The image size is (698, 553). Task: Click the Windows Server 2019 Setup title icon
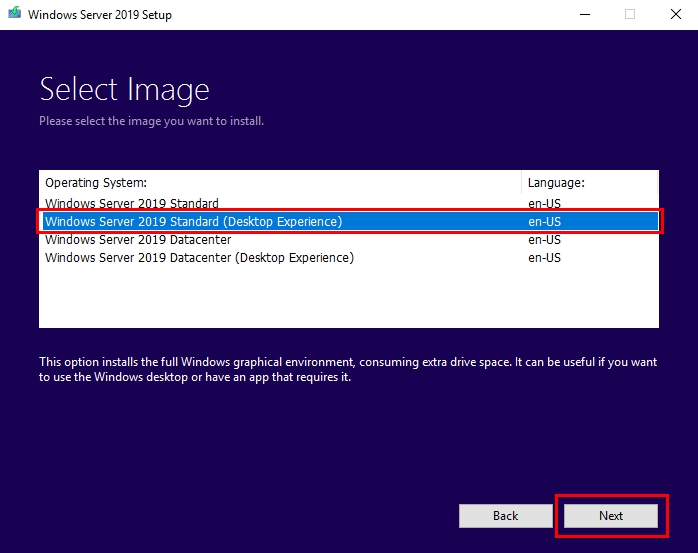pyautogui.click(x=15, y=12)
